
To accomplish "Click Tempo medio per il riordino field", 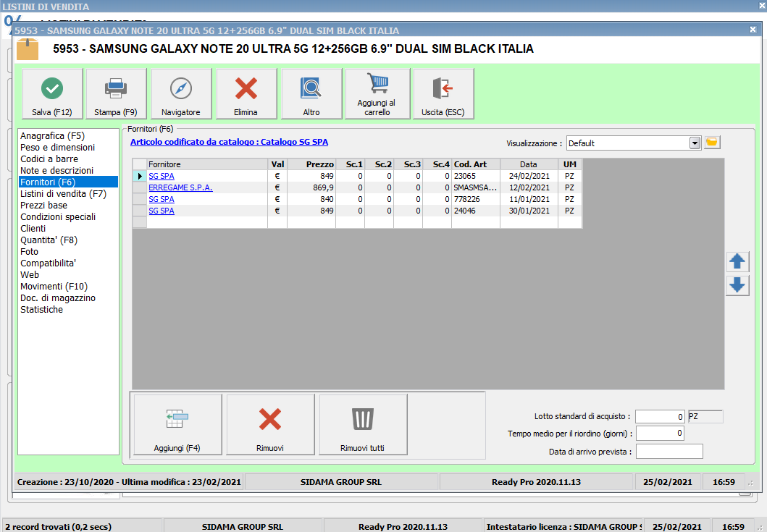I will [x=660, y=434].
